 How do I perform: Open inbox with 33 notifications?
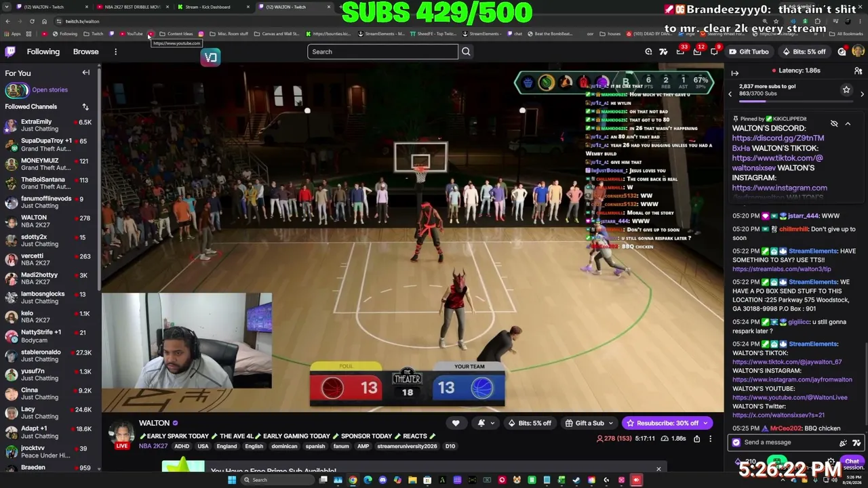click(680, 52)
